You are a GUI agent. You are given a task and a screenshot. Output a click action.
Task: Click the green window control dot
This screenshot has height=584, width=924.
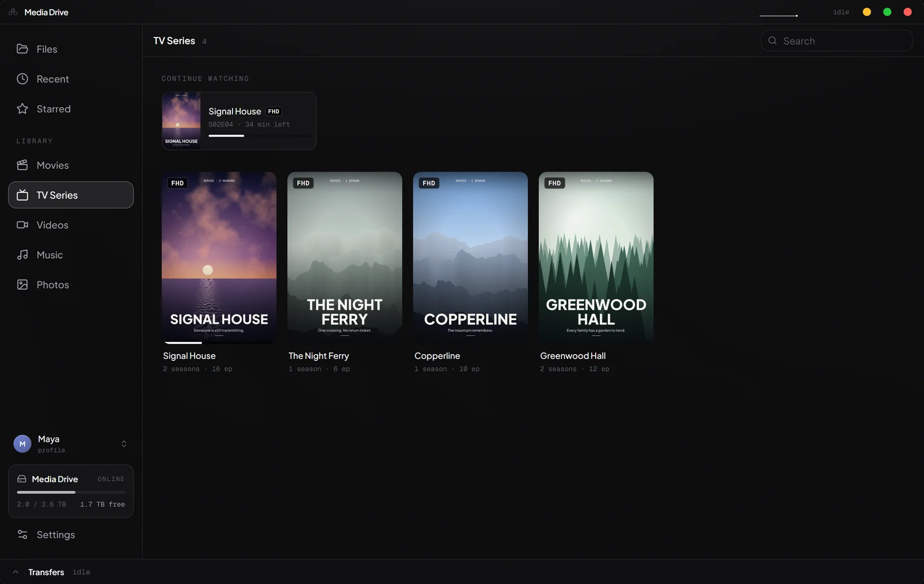coord(887,12)
